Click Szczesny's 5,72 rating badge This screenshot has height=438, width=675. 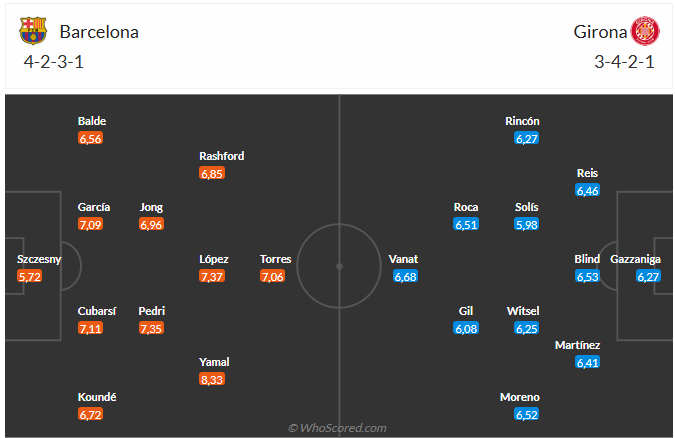pyautogui.click(x=31, y=276)
